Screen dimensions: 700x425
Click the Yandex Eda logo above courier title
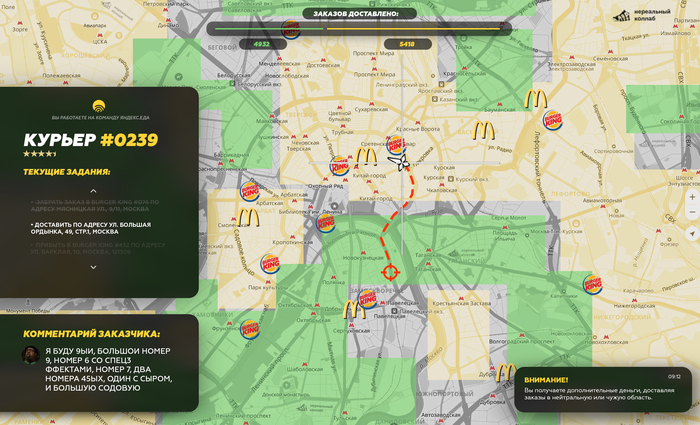pos(99,105)
